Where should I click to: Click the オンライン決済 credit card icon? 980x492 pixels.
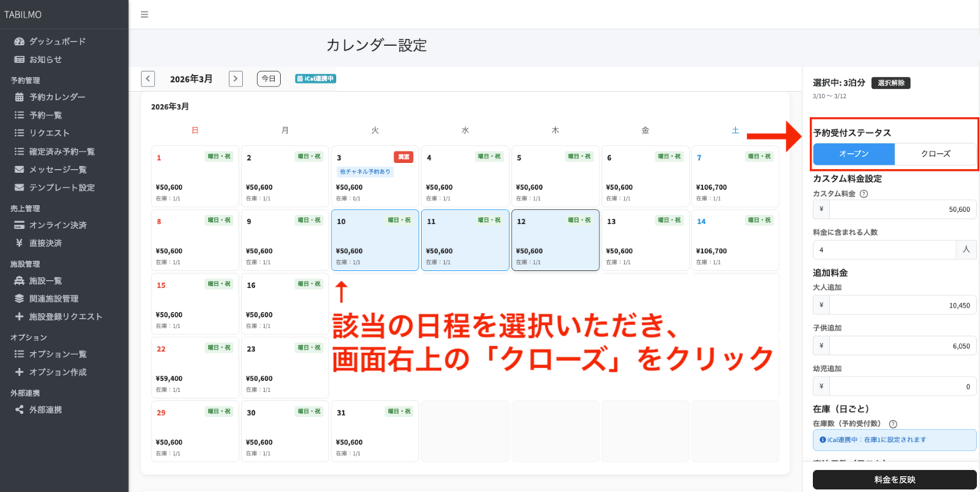[x=19, y=225]
